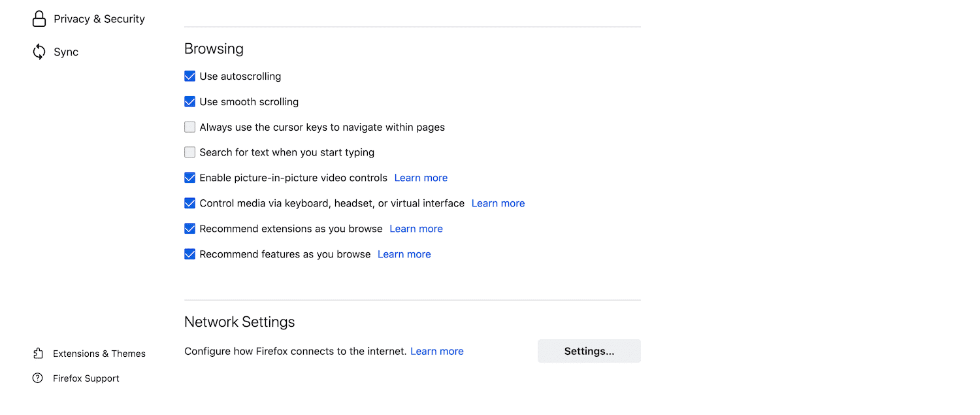The height and width of the screenshot is (415, 980).
Task: Click the circular arrows icon next to Sync
Action: 39,52
